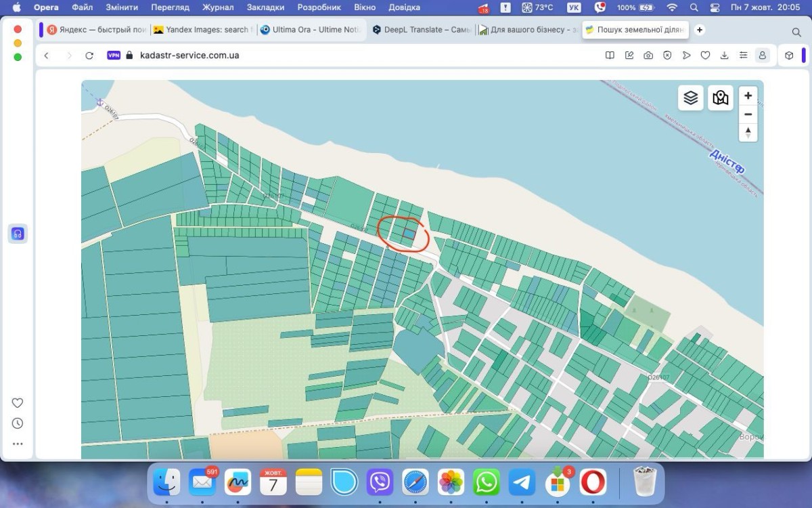The height and width of the screenshot is (508, 812).
Task: Open Telegram from the Dock
Action: 522,482
